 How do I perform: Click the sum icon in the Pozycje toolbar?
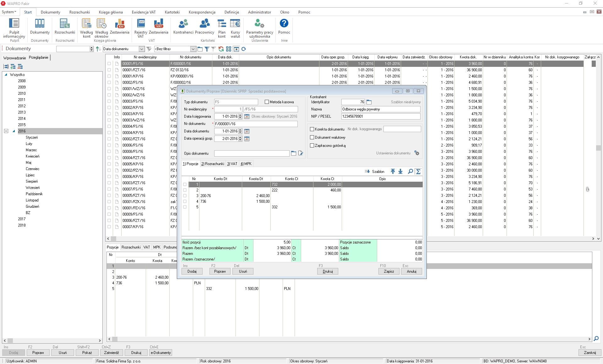tap(418, 171)
